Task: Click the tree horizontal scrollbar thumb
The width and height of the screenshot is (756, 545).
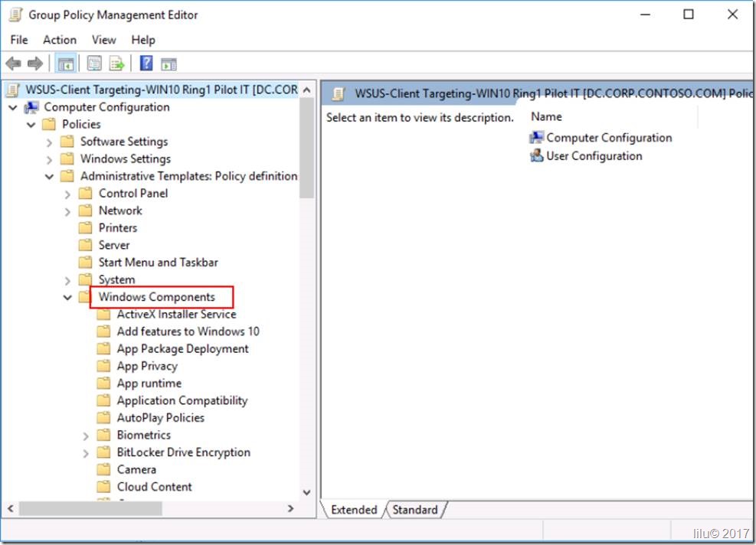Action: (x=90, y=508)
